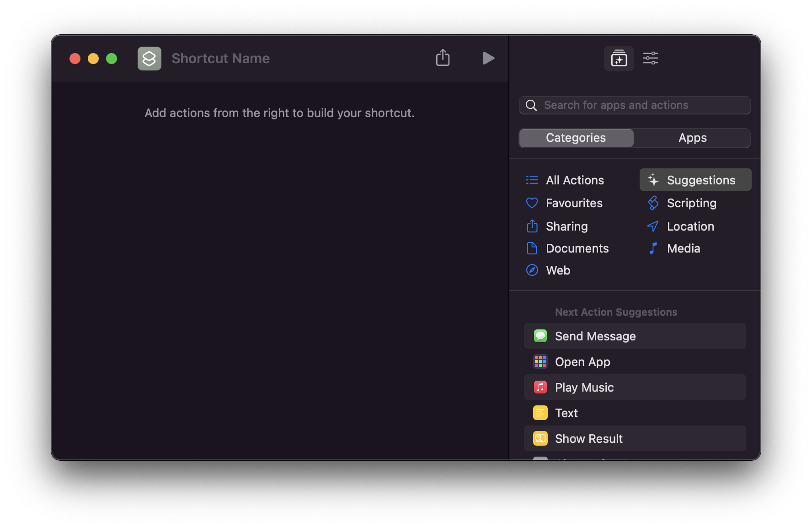Switch to the Apps tab

point(692,138)
